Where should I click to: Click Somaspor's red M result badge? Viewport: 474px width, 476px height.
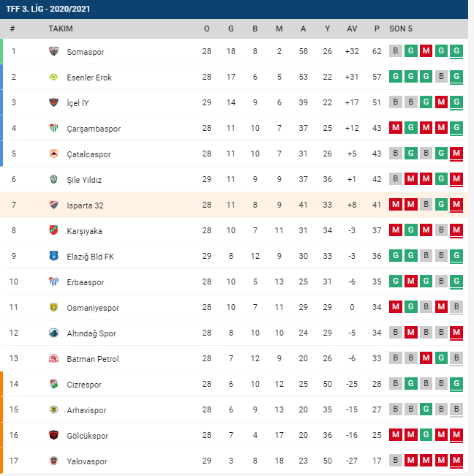426,50
